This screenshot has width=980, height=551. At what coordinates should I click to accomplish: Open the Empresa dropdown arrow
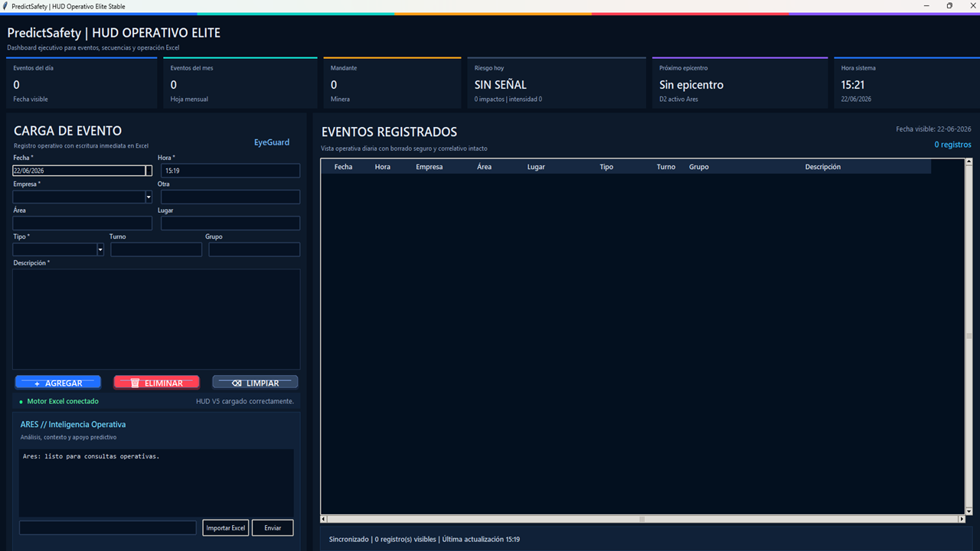148,197
